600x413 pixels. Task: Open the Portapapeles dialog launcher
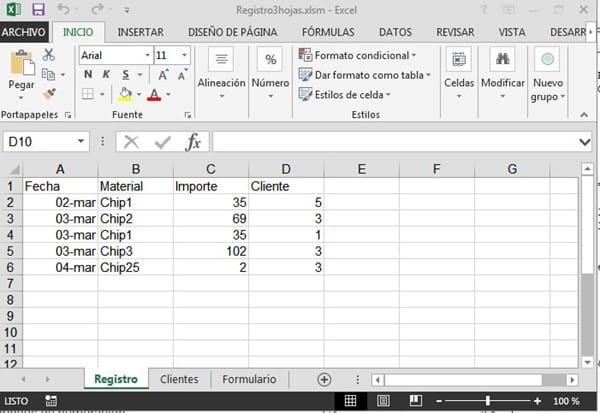(68, 115)
